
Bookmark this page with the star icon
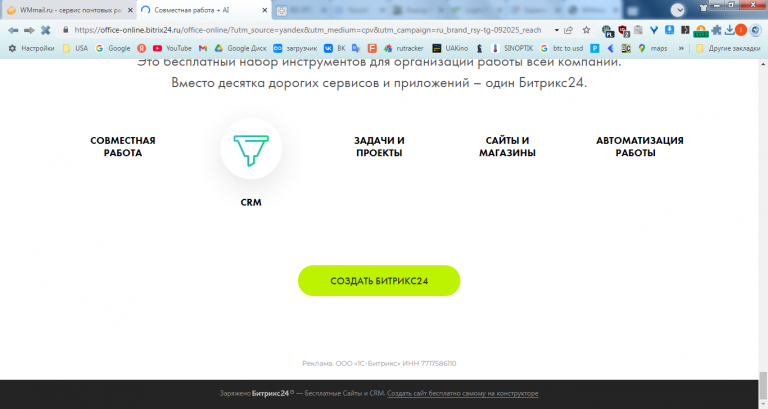click(x=586, y=30)
